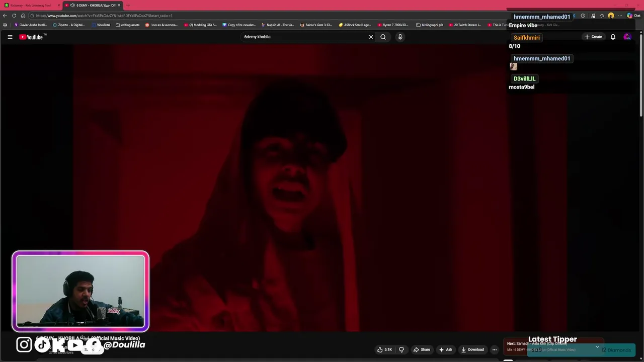Open browser settings three-dot menu

(620, 16)
